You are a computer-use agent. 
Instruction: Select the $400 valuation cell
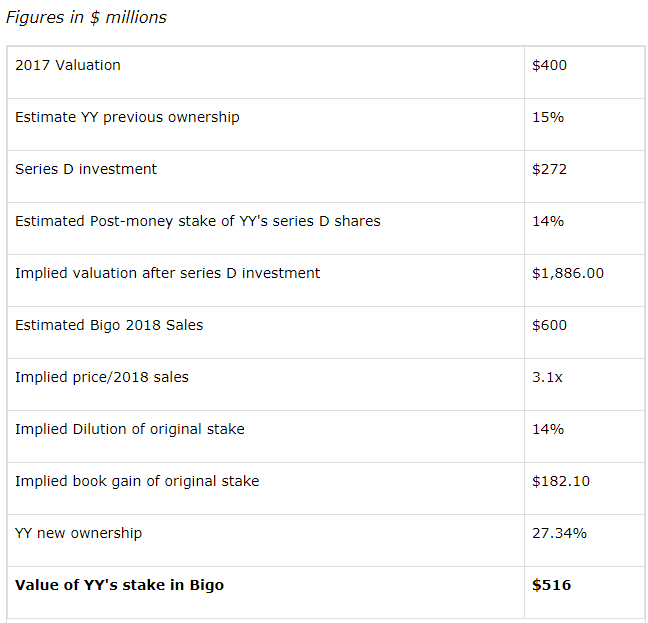549,65
